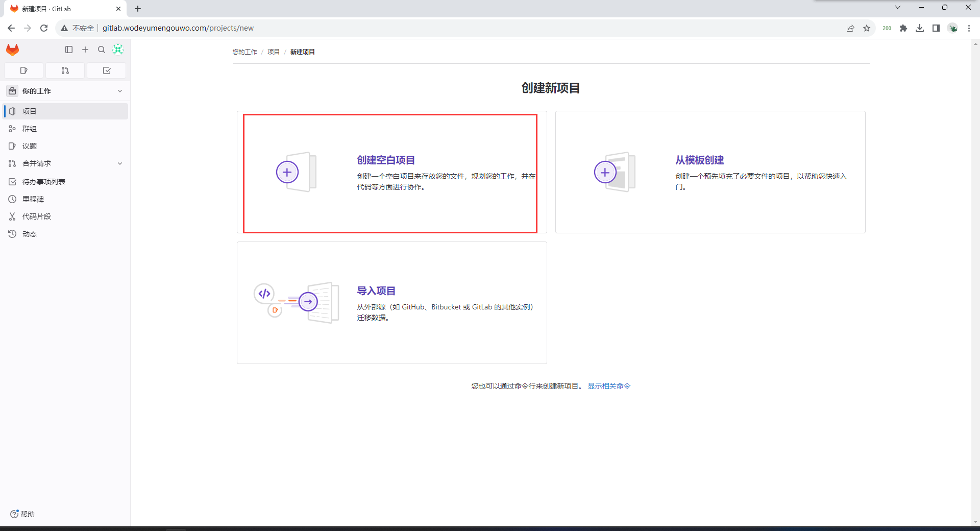Click the GitLab fox logo
Screen dimensions: 980x531
pyautogui.click(x=13, y=50)
